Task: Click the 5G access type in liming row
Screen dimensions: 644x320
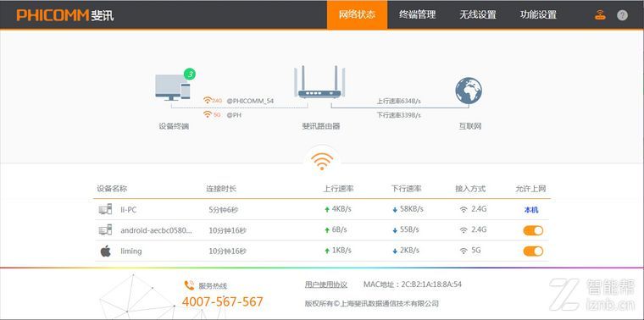Action: click(x=476, y=251)
